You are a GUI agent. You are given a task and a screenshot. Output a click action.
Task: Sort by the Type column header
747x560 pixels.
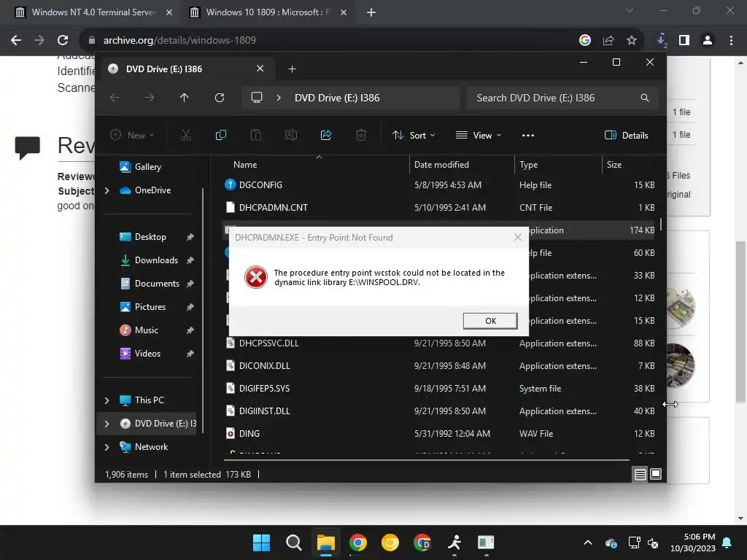[x=558, y=165]
